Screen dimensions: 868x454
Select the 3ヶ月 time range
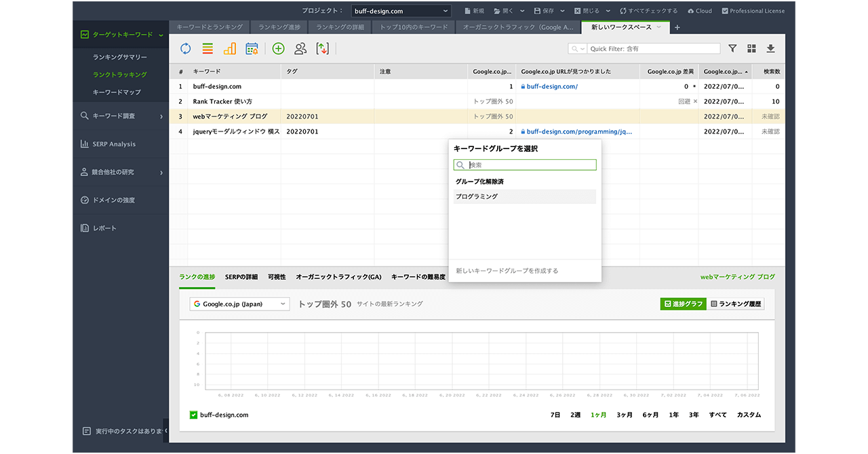[625, 415]
